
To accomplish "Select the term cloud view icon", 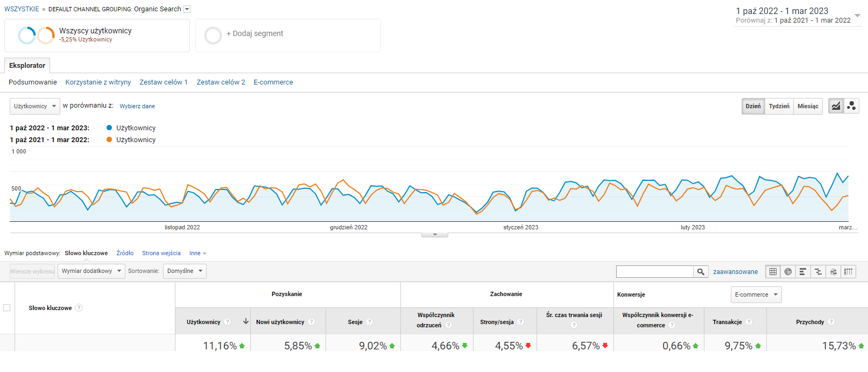I will (x=833, y=272).
